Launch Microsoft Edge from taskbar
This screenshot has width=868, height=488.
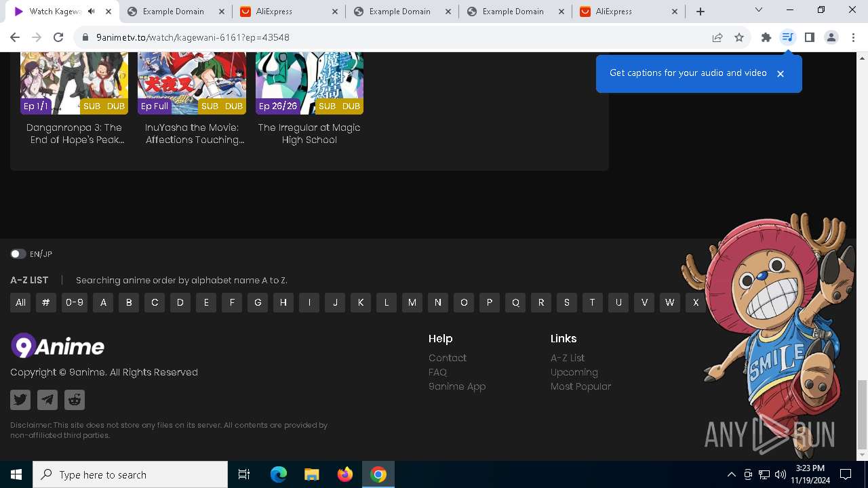click(x=279, y=474)
